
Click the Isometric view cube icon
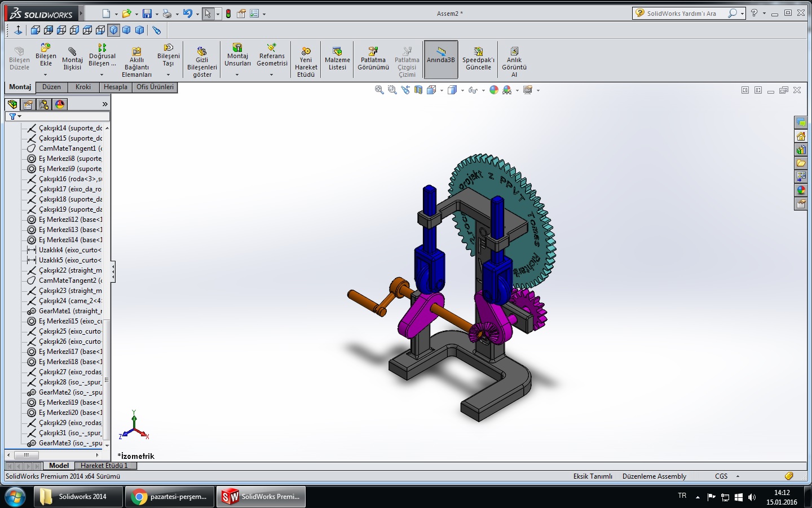pyautogui.click(x=113, y=30)
